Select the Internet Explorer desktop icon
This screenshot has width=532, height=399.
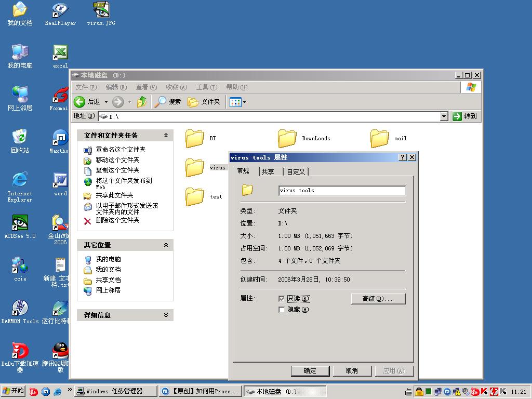(x=20, y=187)
